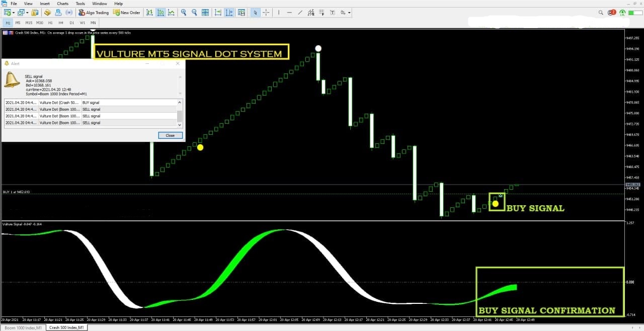Viewport: 644px width, 331px height.
Task: Select the vertical line drawing tool
Action: click(x=278, y=12)
